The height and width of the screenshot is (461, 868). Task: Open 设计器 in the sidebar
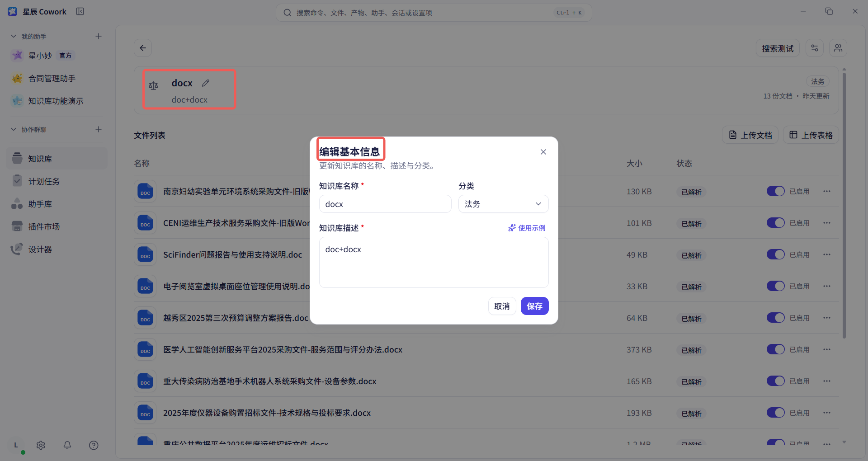[57, 249]
